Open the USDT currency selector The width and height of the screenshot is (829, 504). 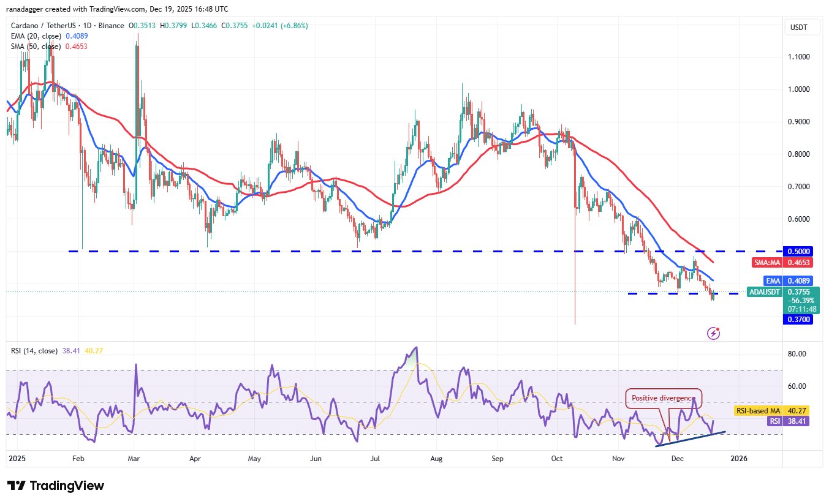click(800, 27)
